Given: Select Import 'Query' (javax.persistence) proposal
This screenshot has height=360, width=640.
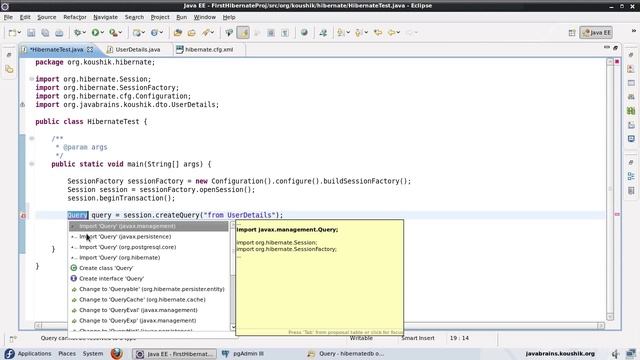Looking at the screenshot, I should pyautogui.click(x=148, y=237).
